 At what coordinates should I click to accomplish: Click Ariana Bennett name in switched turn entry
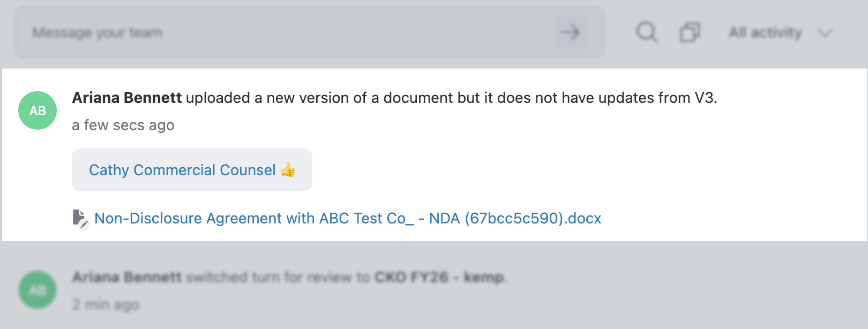[x=127, y=277]
